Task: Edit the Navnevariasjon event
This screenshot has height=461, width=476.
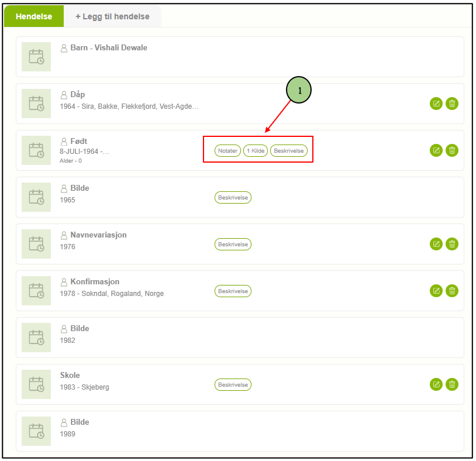Action: click(x=436, y=244)
